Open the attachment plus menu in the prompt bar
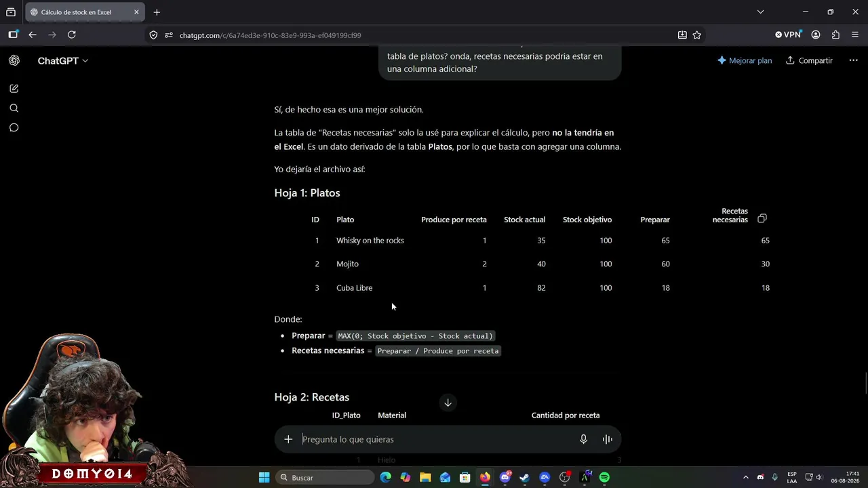 click(288, 439)
